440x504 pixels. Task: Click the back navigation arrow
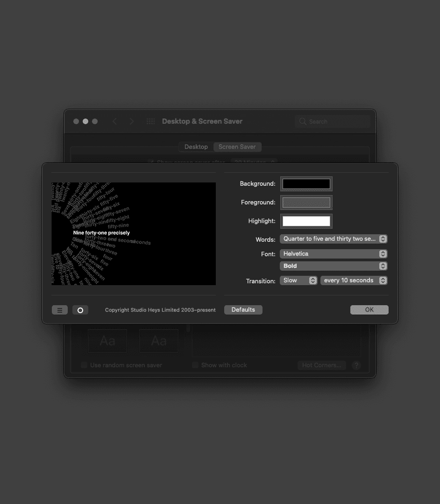point(115,121)
